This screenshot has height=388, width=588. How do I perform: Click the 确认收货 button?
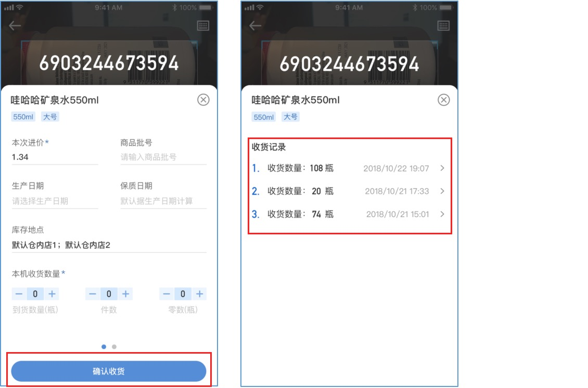(109, 371)
